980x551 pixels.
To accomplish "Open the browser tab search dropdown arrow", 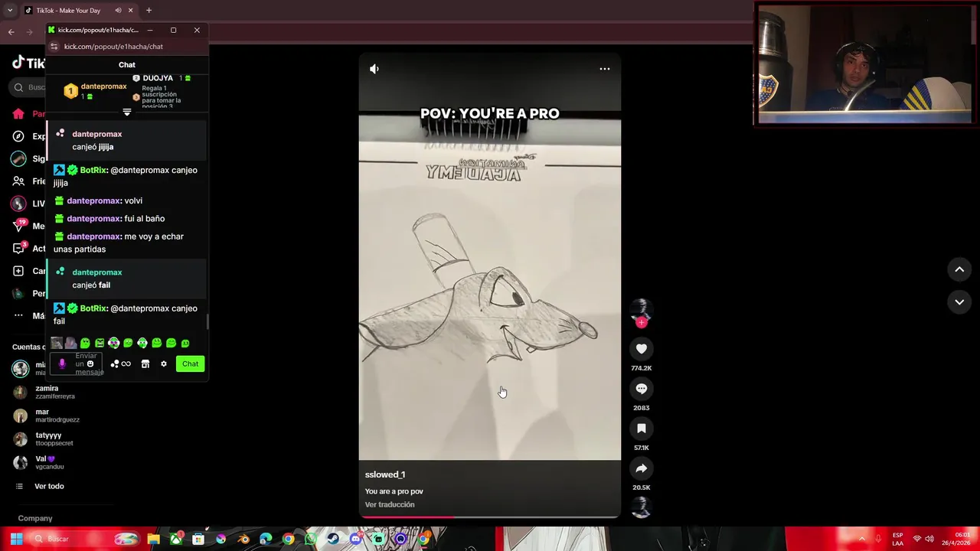I will [x=9, y=11].
